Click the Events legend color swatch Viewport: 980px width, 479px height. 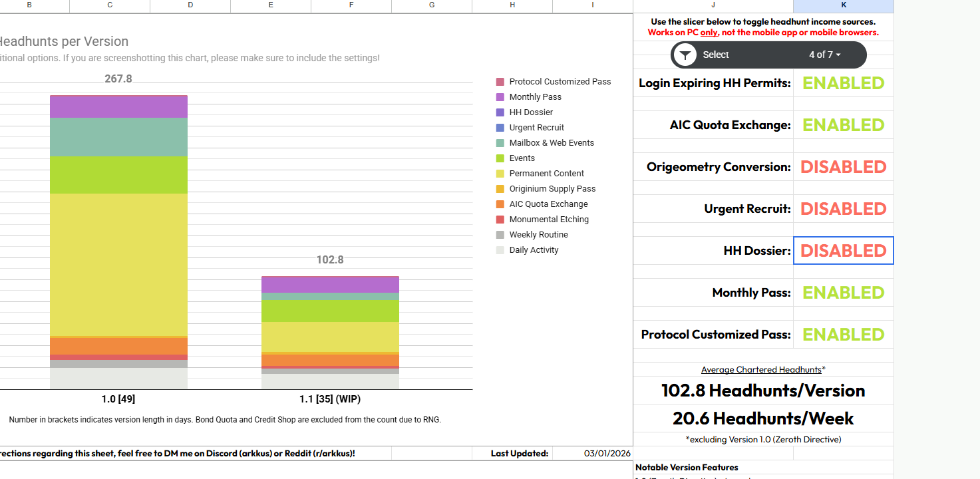pos(500,158)
